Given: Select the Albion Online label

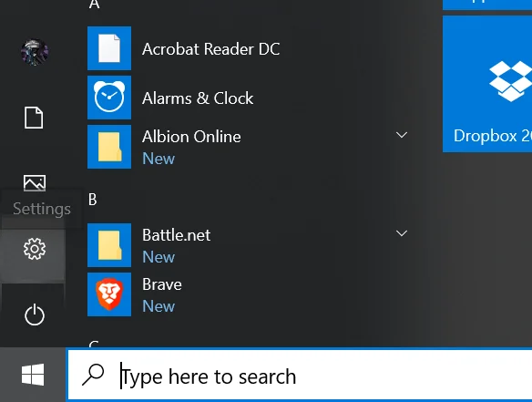Looking at the screenshot, I should [191, 137].
